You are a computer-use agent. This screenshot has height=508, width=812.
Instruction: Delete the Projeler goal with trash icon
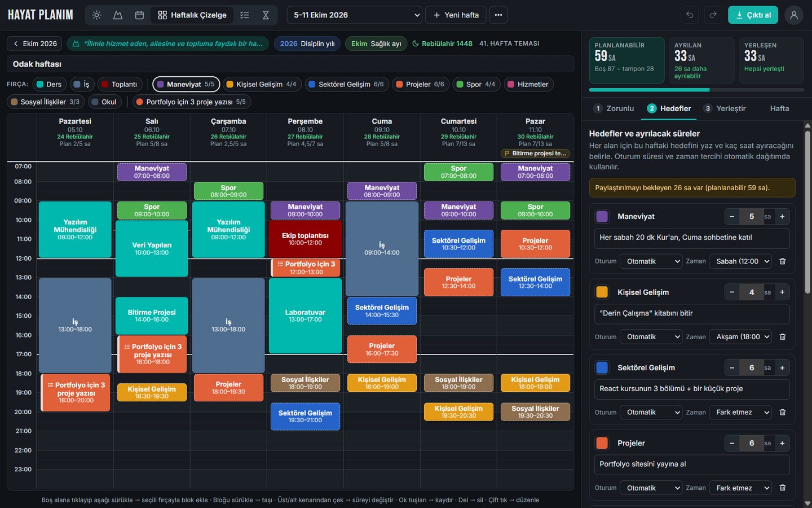click(783, 488)
